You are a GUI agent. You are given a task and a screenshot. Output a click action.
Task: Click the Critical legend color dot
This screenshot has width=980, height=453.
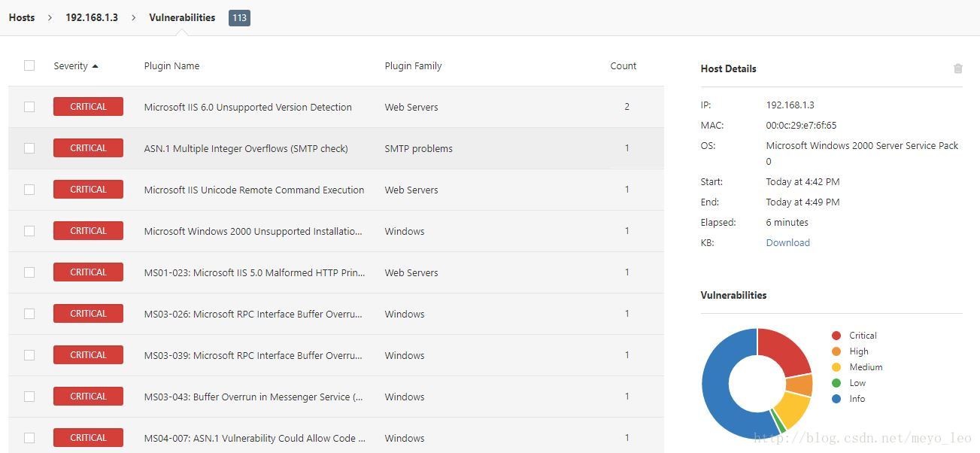[836, 336]
